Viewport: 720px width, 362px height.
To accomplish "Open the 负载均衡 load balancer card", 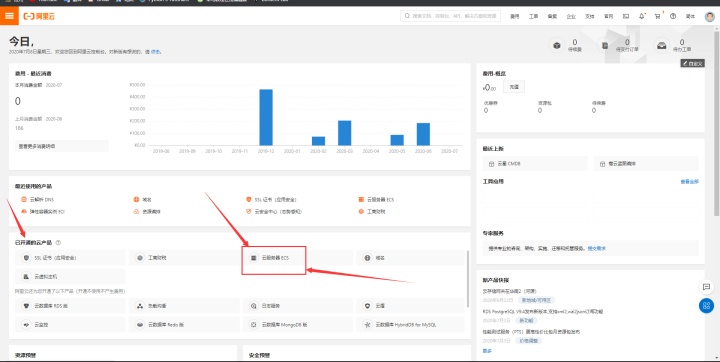I will (184, 305).
